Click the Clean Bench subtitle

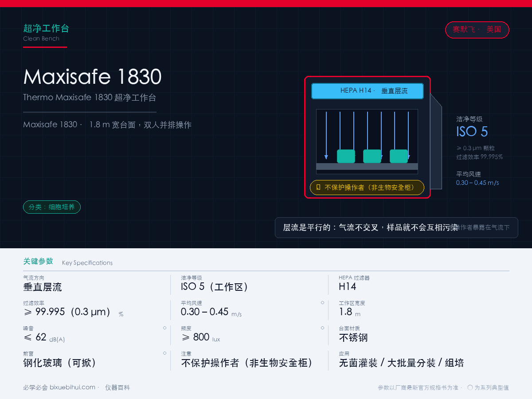click(x=41, y=39)
